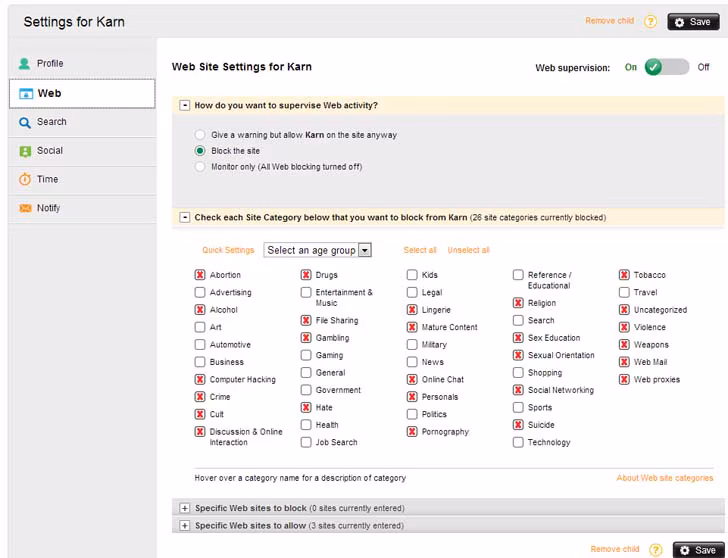Expand 'Specific Web sites to block' section
The height and width of the screenshot is (558, 728).
coord(184,508)
